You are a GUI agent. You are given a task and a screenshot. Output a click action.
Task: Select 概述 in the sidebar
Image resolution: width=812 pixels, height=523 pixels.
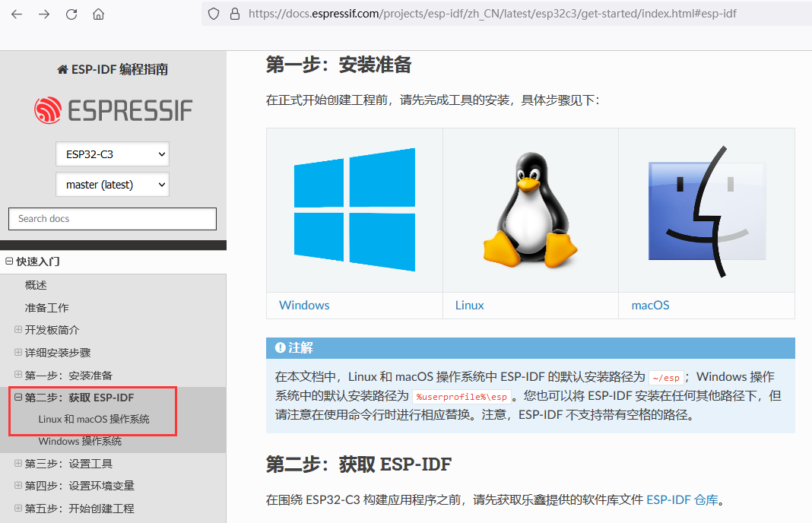pos(36,285)
